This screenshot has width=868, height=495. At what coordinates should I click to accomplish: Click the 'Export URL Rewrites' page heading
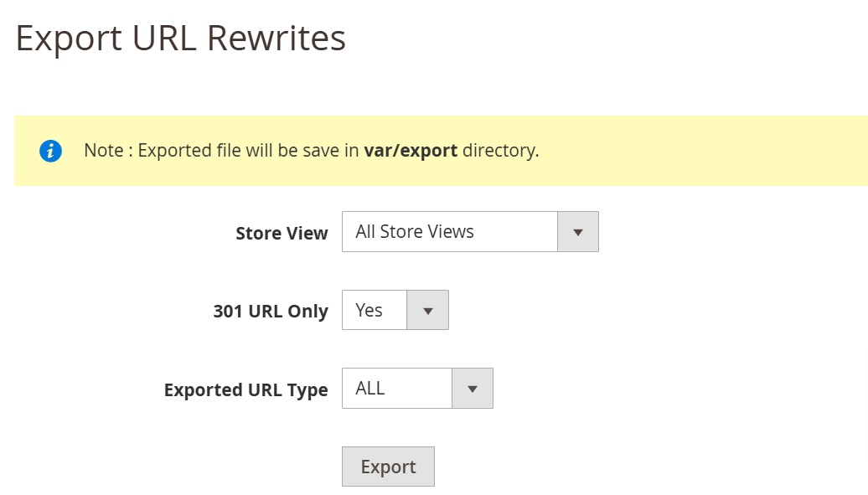click(x=180, y=39)
